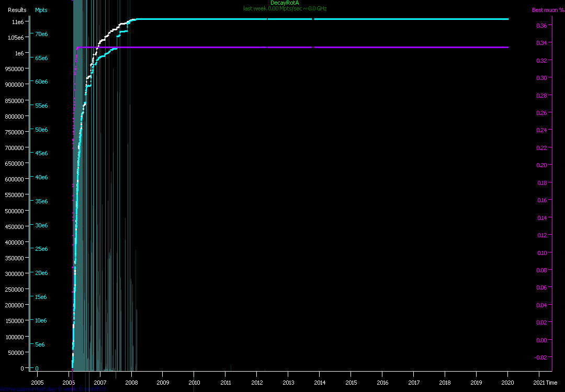The width and height of the screenshot is (565, 392).
Task: Click the last week Mpts/sec subtitle
Action: (285, 8)
